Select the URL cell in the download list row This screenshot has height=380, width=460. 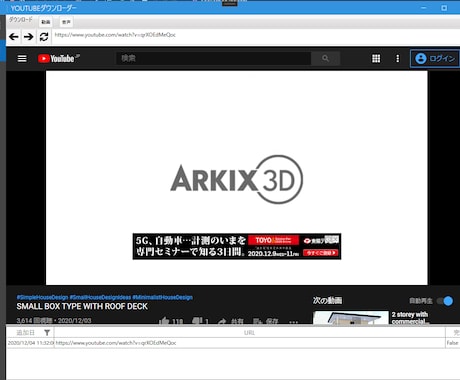click(250, 343)
